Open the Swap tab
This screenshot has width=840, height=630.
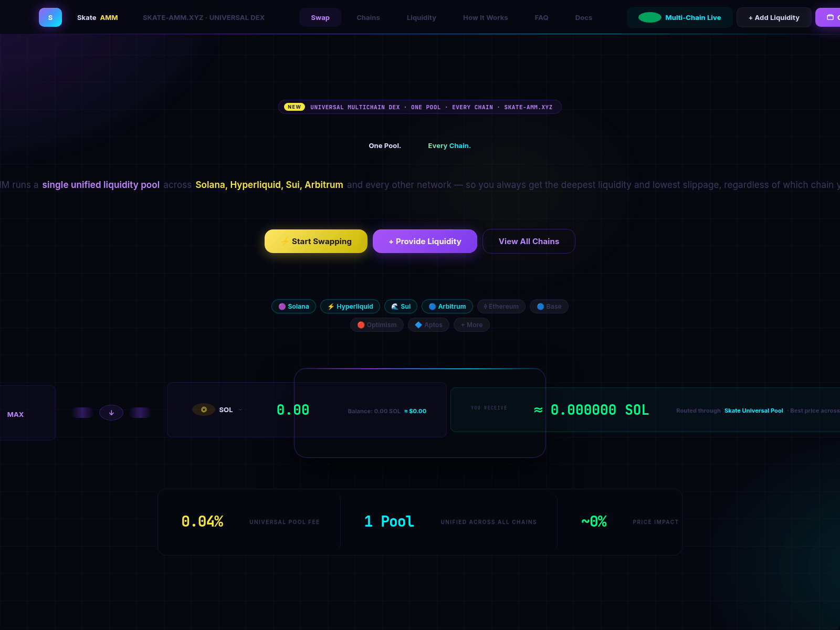[x=320, y=17]
